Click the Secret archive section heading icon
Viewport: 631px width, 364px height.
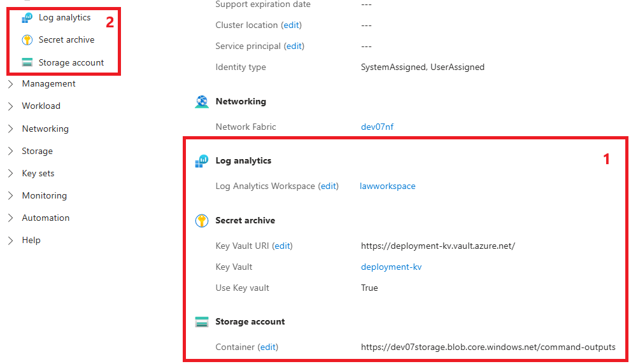(x=201, y=221)
